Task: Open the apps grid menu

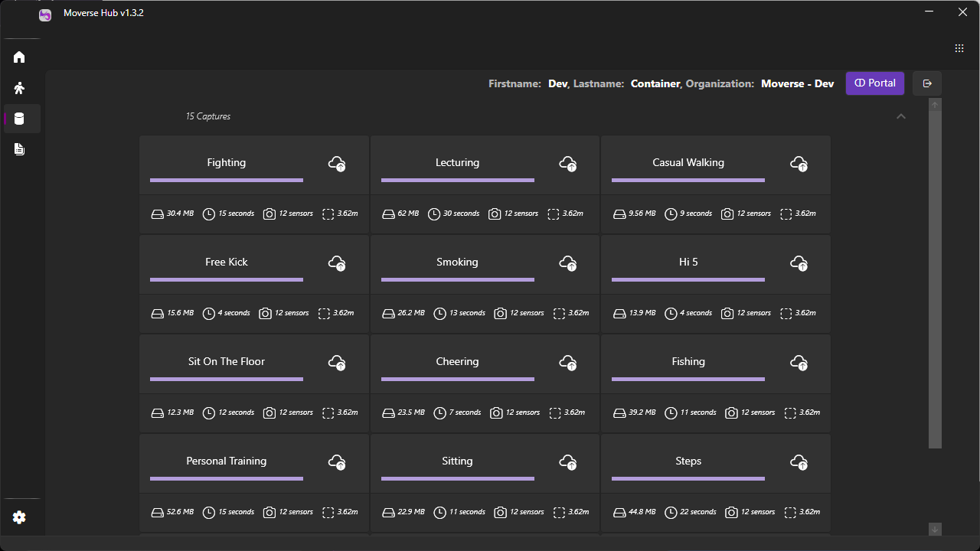Action: coord(959,48)
